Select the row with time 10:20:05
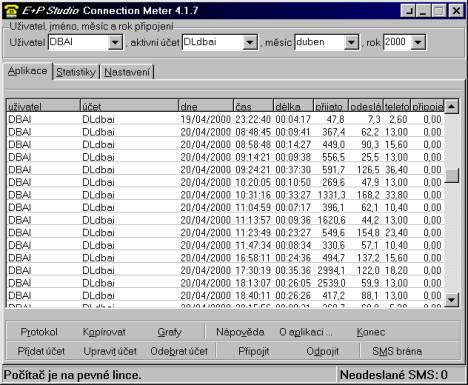 225,182
